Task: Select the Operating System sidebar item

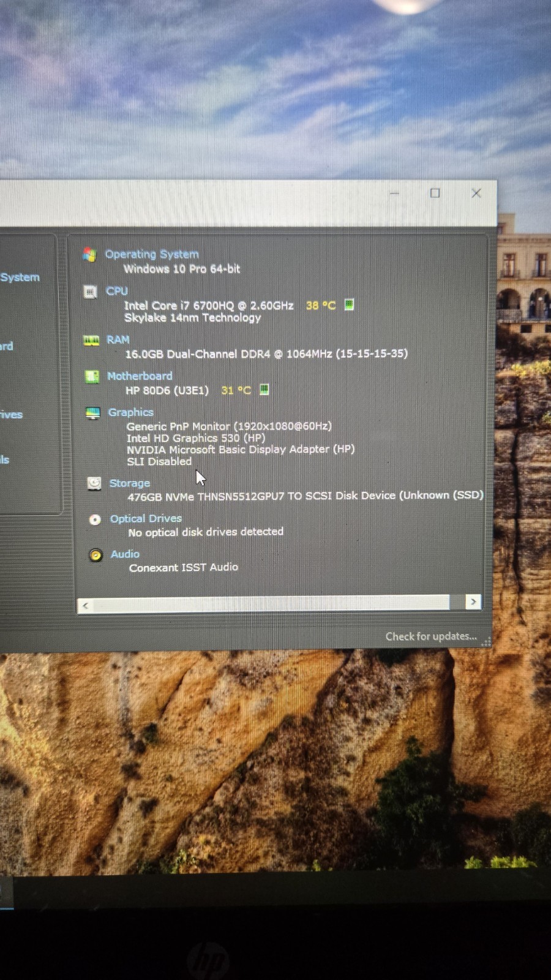Action: tap(20, 277)
